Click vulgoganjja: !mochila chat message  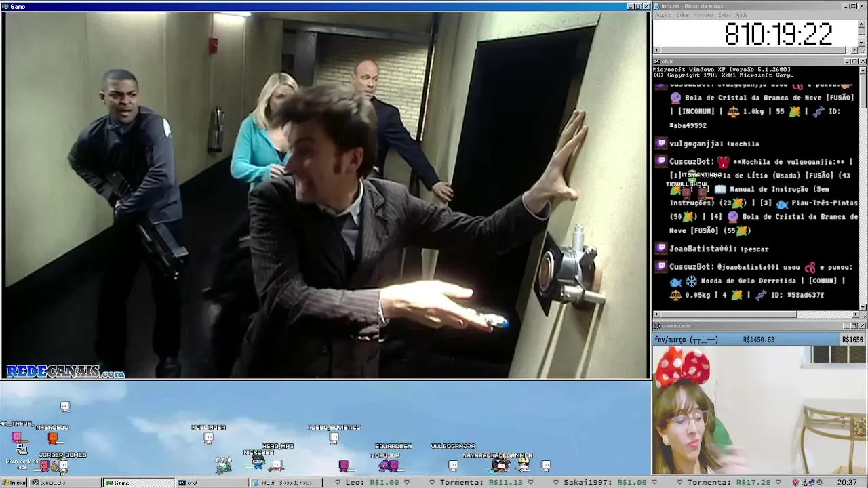click(x=714, y=144)
